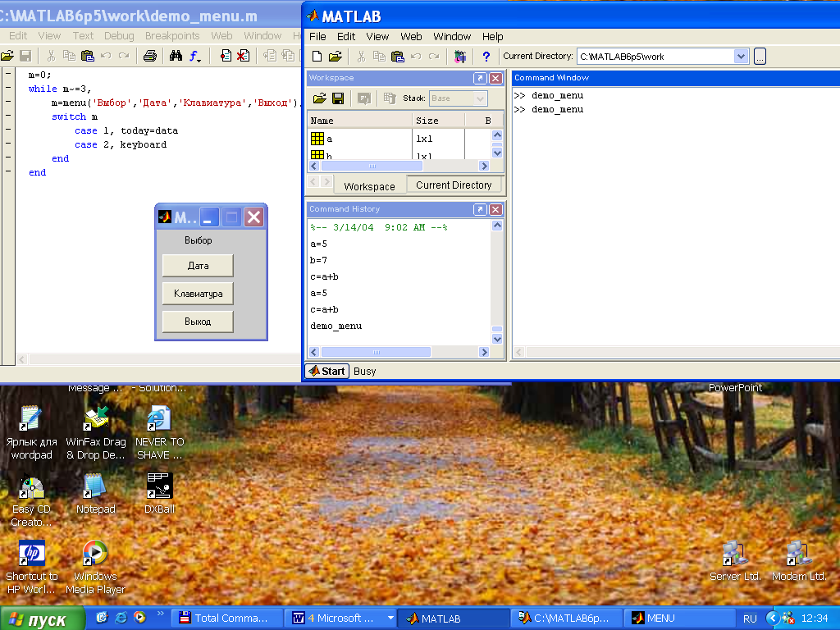Click Cut scissors icon in the editor toolbar
Viewport: 840px width, 630px height.
click(51, 56)
